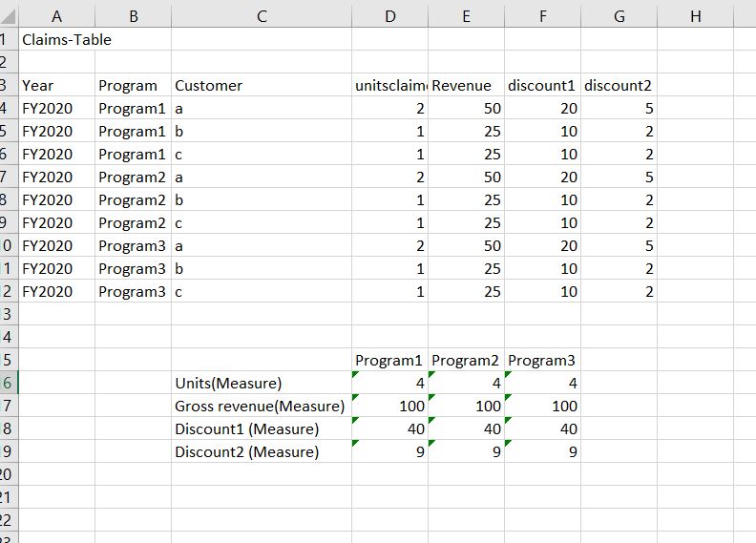756x543 pixels.
Task: Click Revenue 25 in row 8
Action: click(466, 199)
